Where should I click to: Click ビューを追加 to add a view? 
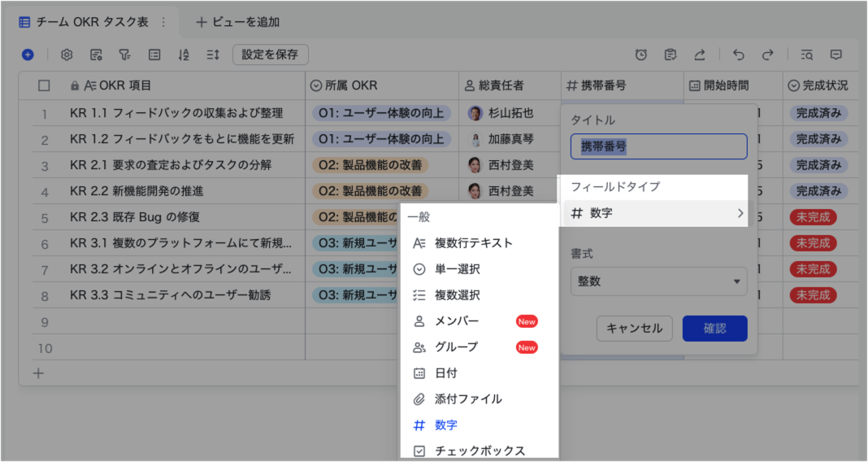pyautogui.click(x=238, y=22)
